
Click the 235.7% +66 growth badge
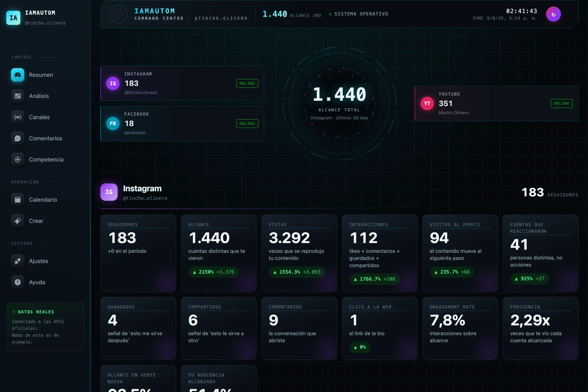(x=452, y=272)
